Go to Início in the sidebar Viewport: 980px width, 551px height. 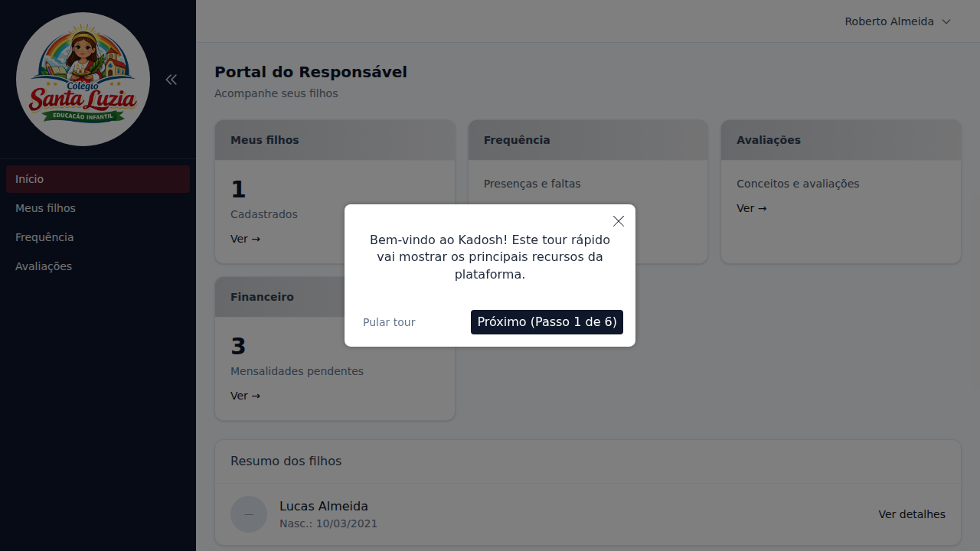[x=98, y=179]
